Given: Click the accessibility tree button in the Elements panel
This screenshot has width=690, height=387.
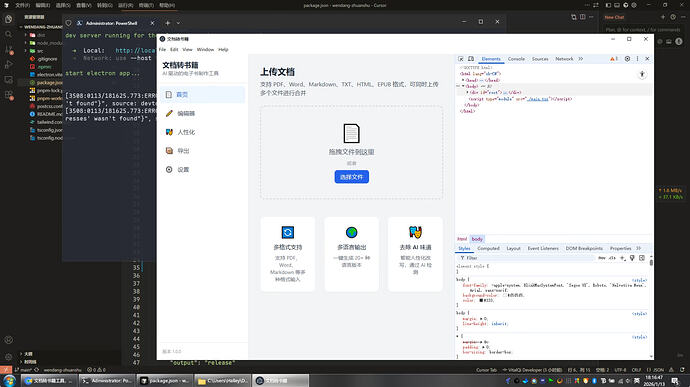Looking at the screenshot, I should point(642,74).
